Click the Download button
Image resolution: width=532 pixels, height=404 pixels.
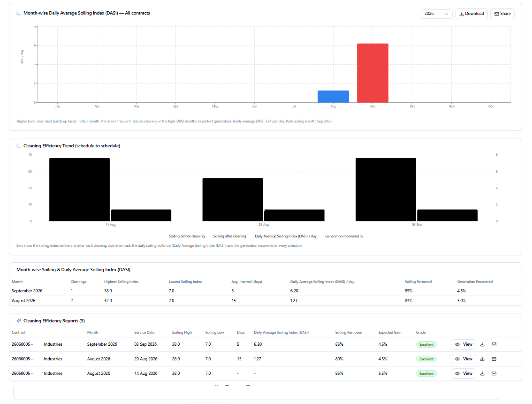471,14
